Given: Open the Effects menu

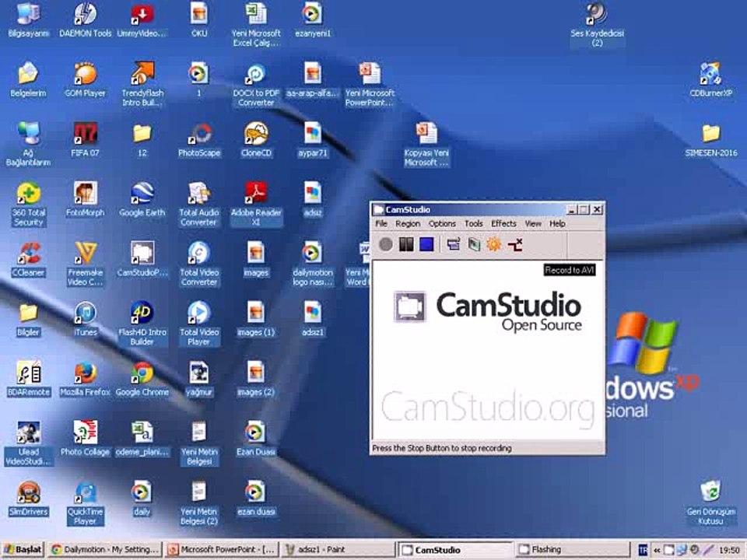Looking at the screenshot, I should pos(503,223).
